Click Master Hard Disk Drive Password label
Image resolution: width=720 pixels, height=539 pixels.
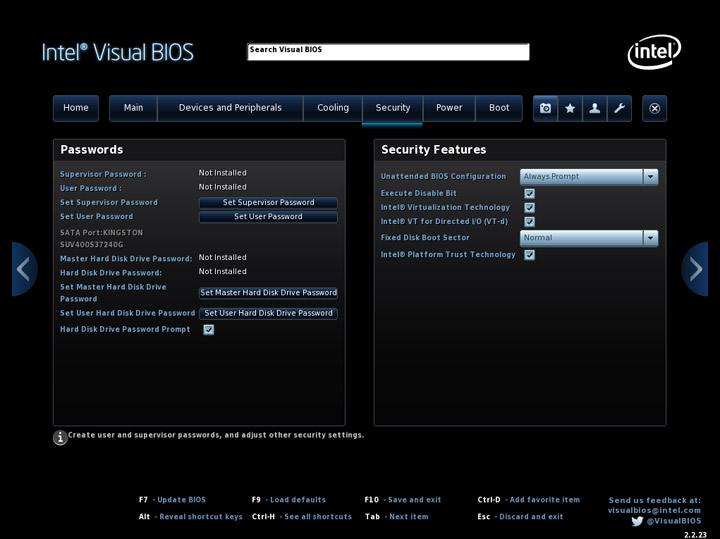click(126, 259)
